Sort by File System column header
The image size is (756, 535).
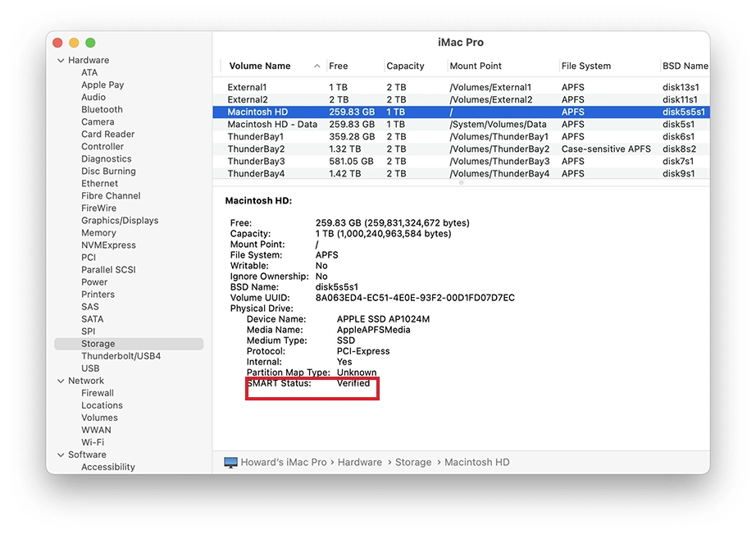[585, 66]
